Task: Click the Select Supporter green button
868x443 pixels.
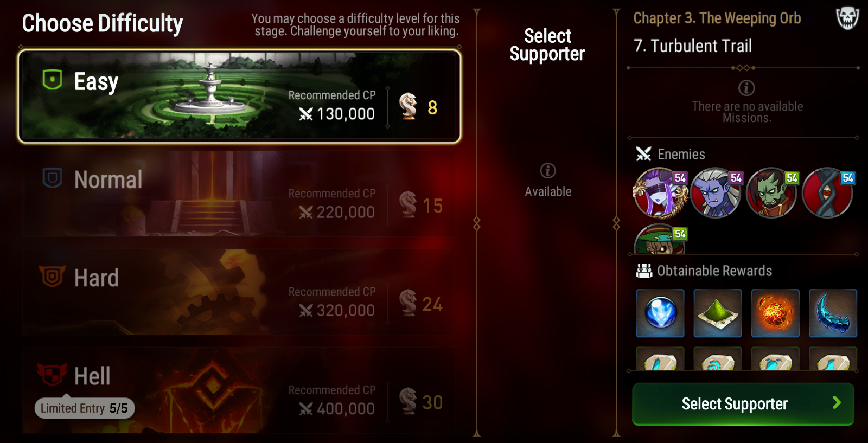Action: coord(743,404)
